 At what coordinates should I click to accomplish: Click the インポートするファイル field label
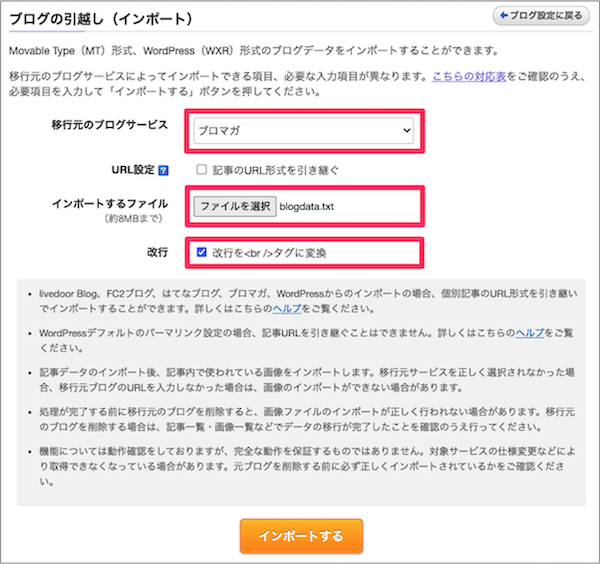coord(110,204)
